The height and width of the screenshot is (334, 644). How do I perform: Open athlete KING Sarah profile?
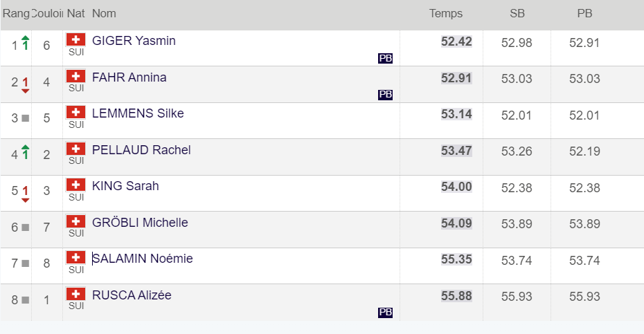pos(125,186)
